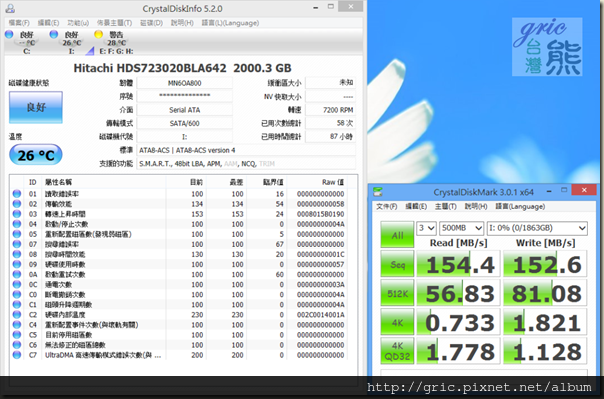Click rotation speed value 7200 RPM
Screen dimensions: 604x399
(x=331, y=110)
